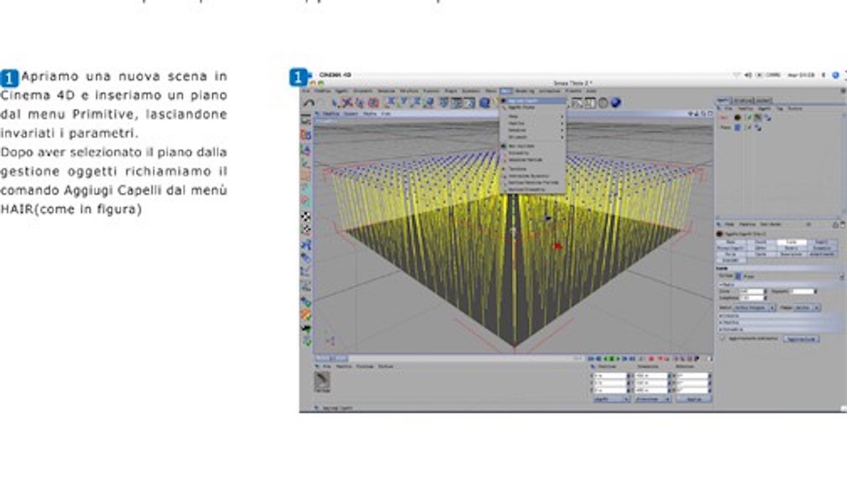Toggle the Y axis lock icon
Image resolution: width=847 pixels, height=504 pixels.
click(403, 102)
